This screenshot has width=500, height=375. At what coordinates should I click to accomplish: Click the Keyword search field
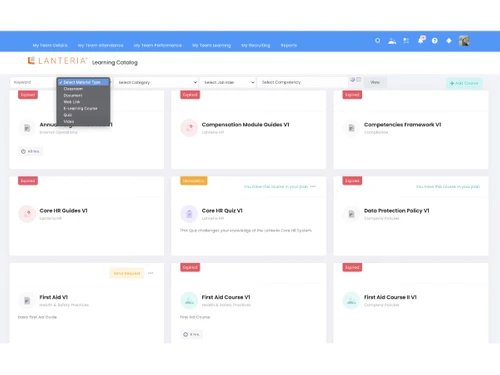(x=33, y=82)
